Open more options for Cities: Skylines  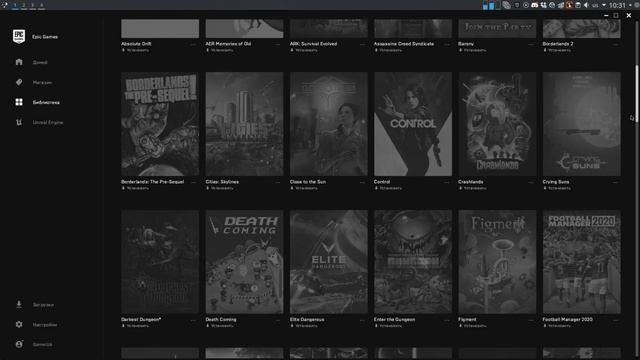point(278,182)
